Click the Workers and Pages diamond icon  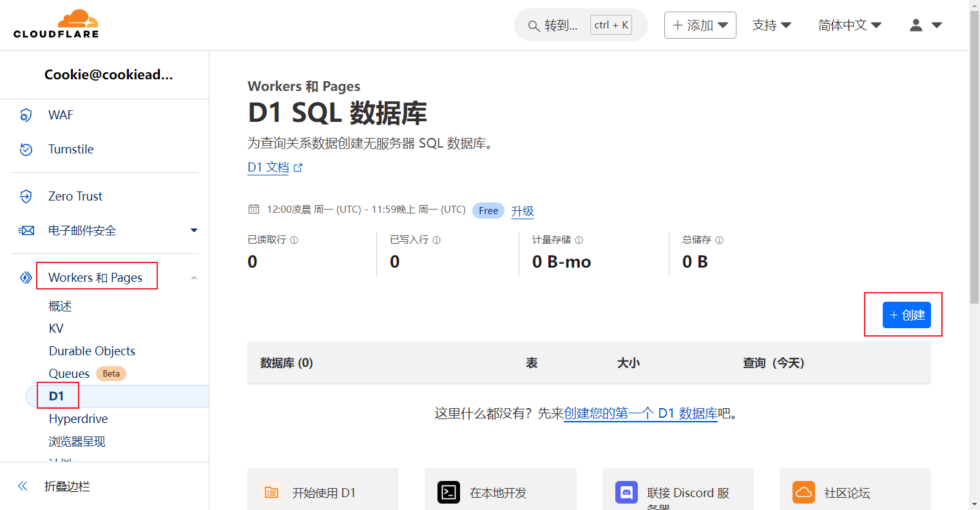[x=26, y=278]
